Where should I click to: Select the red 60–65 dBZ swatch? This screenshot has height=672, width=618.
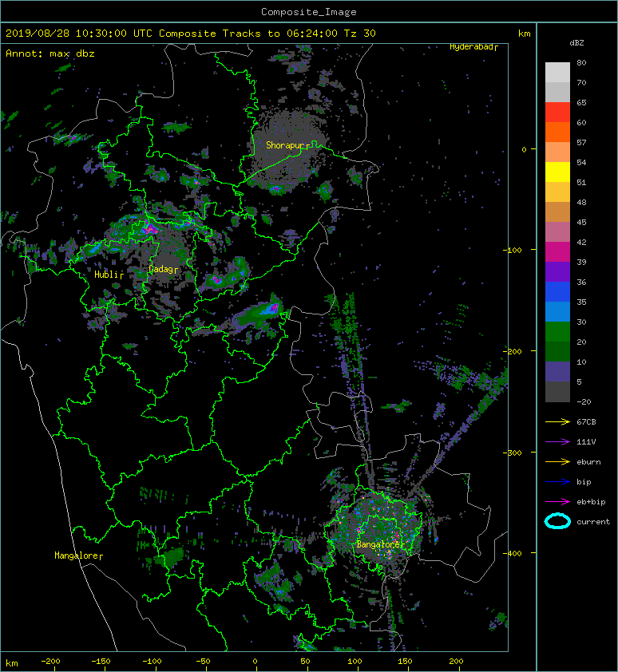pyautogui.click(x=557, y=113)
